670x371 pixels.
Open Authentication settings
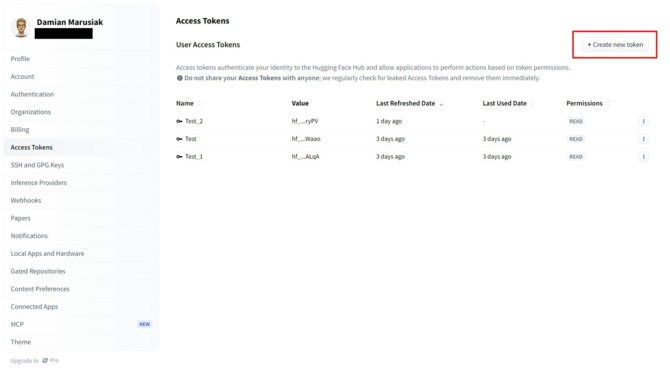[81, 94]
